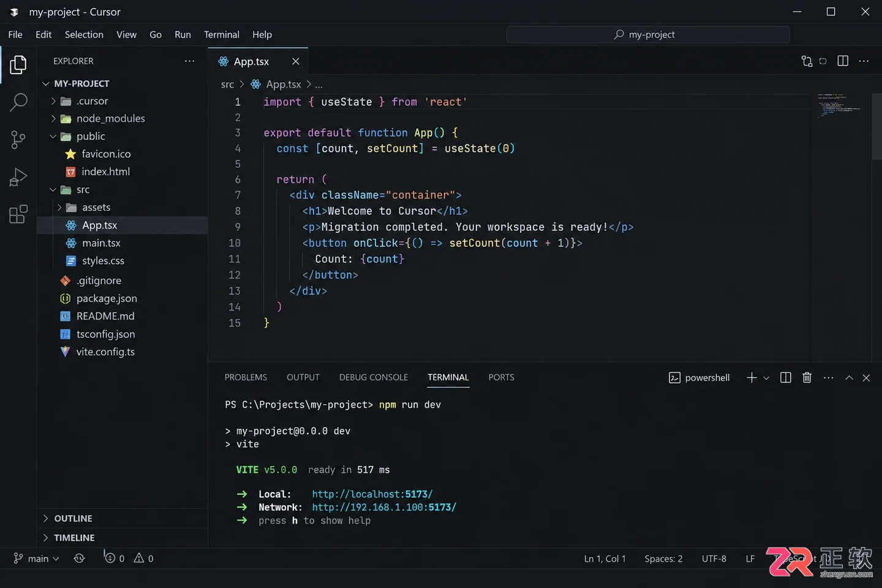Screen dimensions: 882x588
Task: Kill terminal with the trash icon
Action: 807,378
